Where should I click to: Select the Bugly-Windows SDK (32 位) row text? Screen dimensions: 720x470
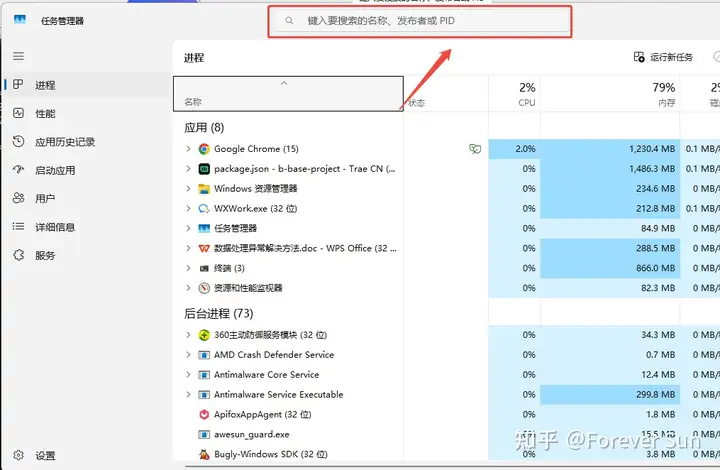click(x=270, y=454)
